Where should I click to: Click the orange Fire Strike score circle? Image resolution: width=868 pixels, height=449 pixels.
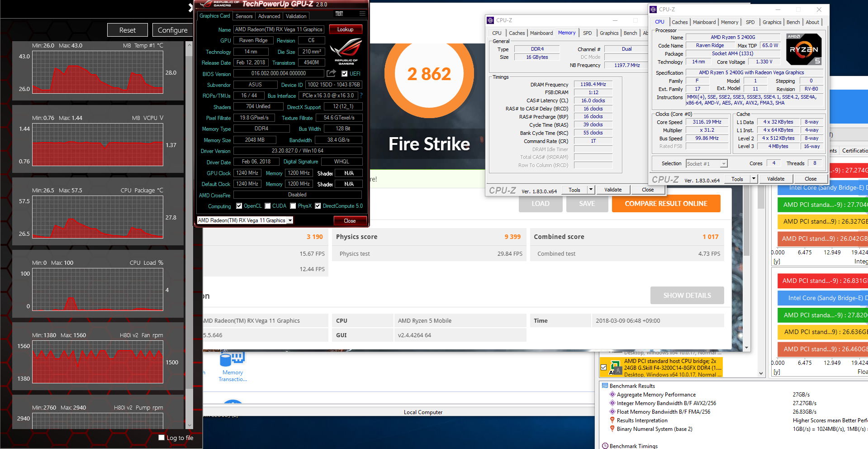coord(429,74)
